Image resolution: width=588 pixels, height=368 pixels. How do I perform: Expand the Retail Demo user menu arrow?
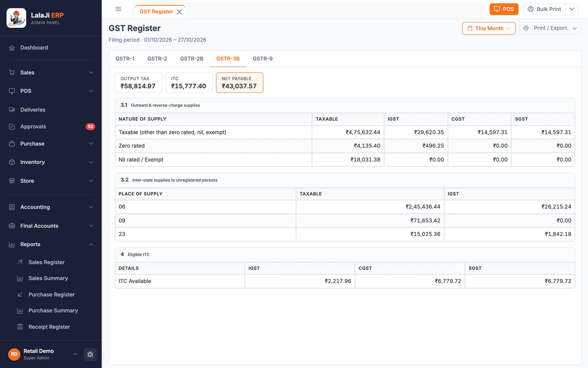pyautogui.click(x=75, y=354)
